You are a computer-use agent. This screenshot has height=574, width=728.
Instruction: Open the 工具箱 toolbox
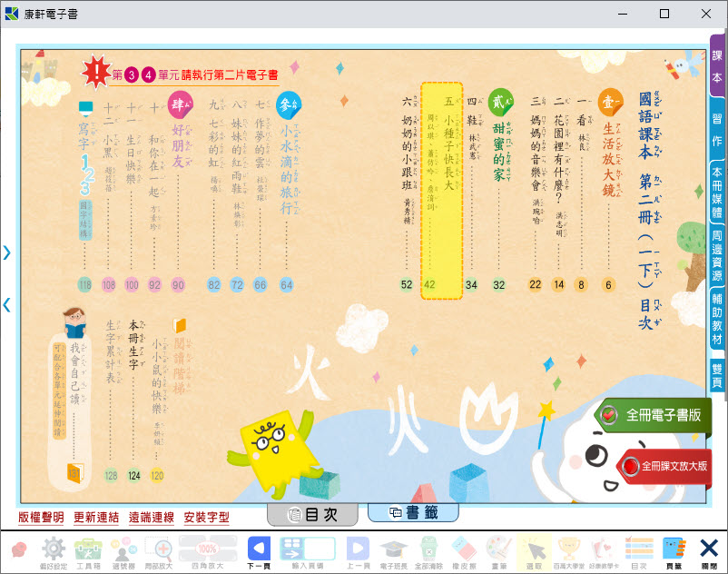tap(88, 552)
